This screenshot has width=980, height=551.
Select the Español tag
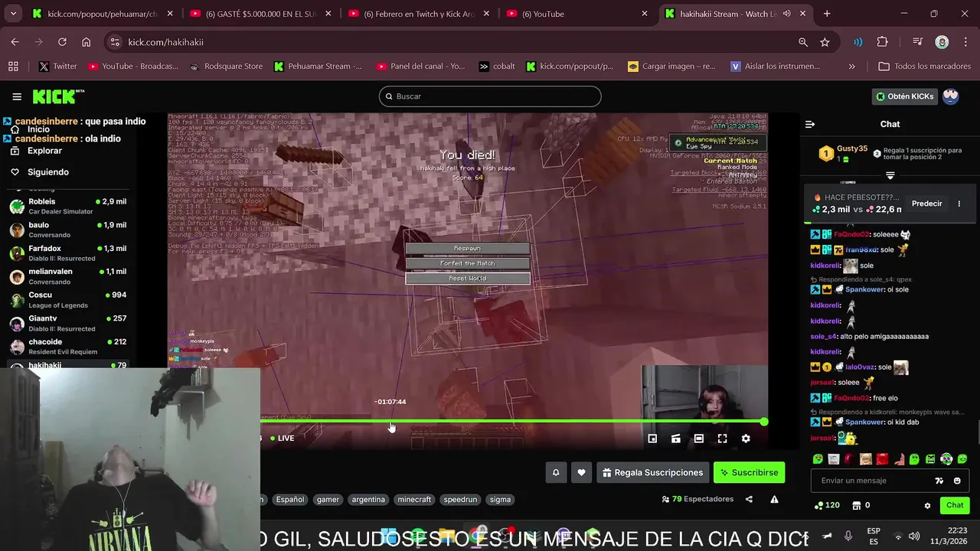click(x=290, y=500)
